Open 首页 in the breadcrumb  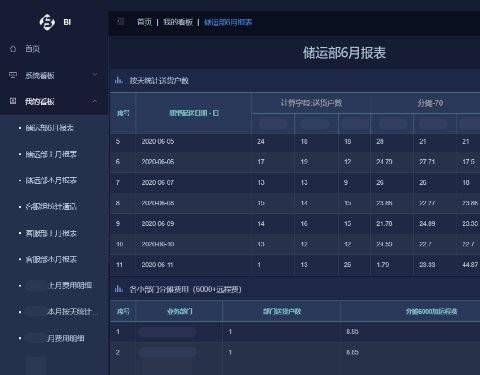point(144,22)
